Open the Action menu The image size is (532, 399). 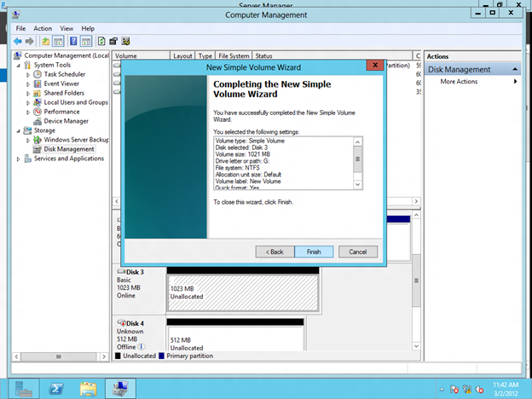(43, 28)
